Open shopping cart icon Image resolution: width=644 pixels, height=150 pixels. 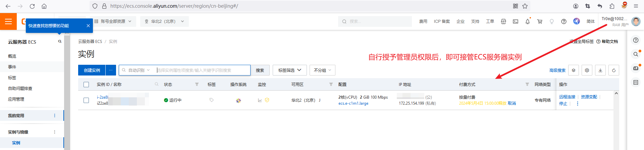point(540,21)
